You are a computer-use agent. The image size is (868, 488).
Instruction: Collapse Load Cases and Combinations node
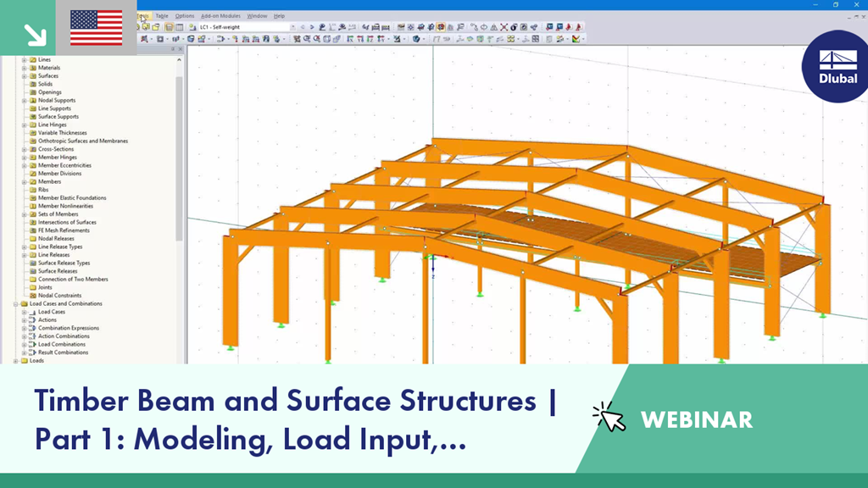[15, 304]
